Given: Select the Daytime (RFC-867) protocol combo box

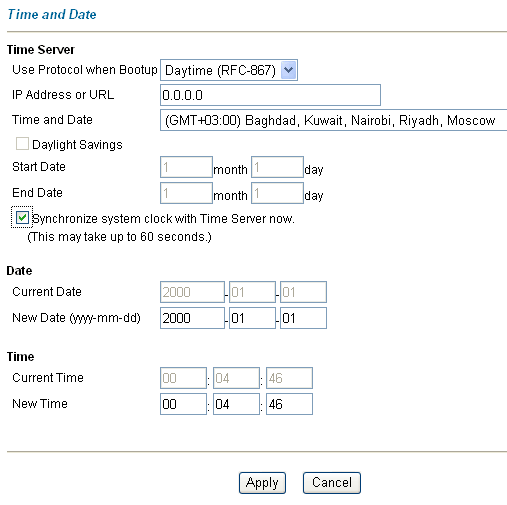Looking at the screenshot, I should point(229,70).
